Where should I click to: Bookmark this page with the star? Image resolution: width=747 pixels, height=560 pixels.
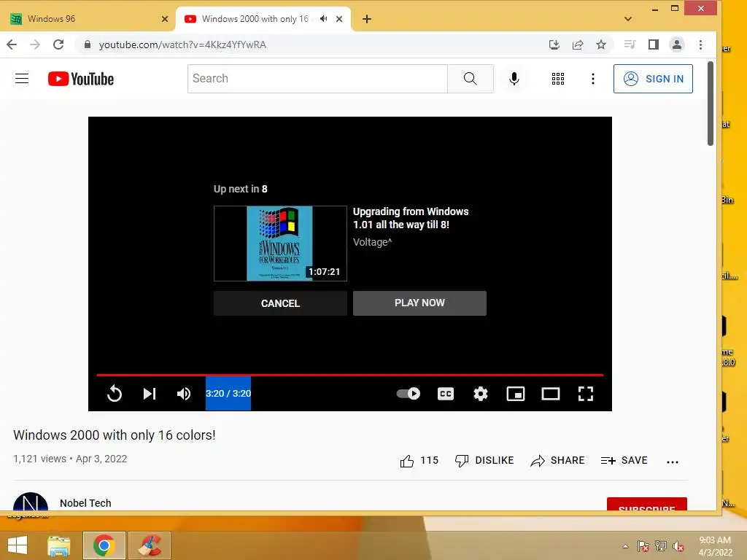coord(601,44)
